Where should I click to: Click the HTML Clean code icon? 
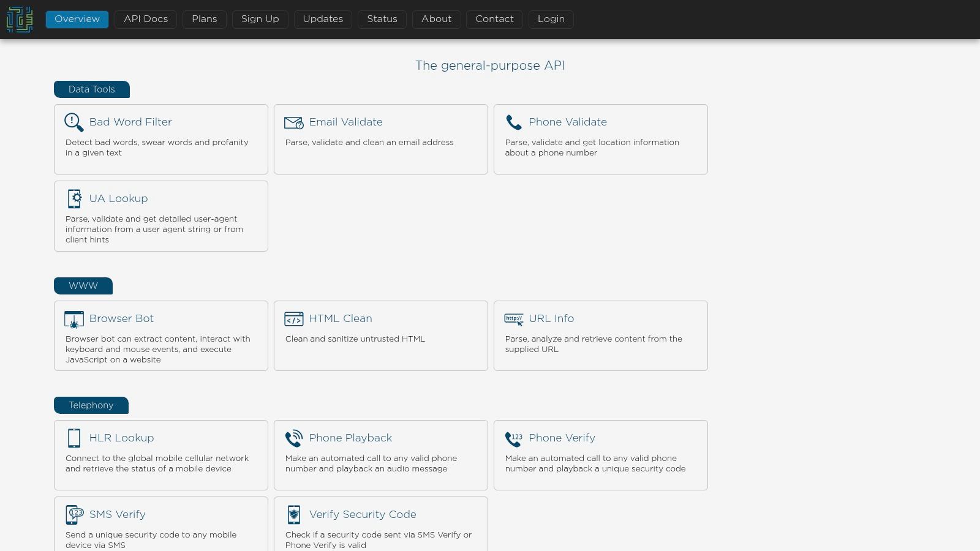click(x=293, y=319)
